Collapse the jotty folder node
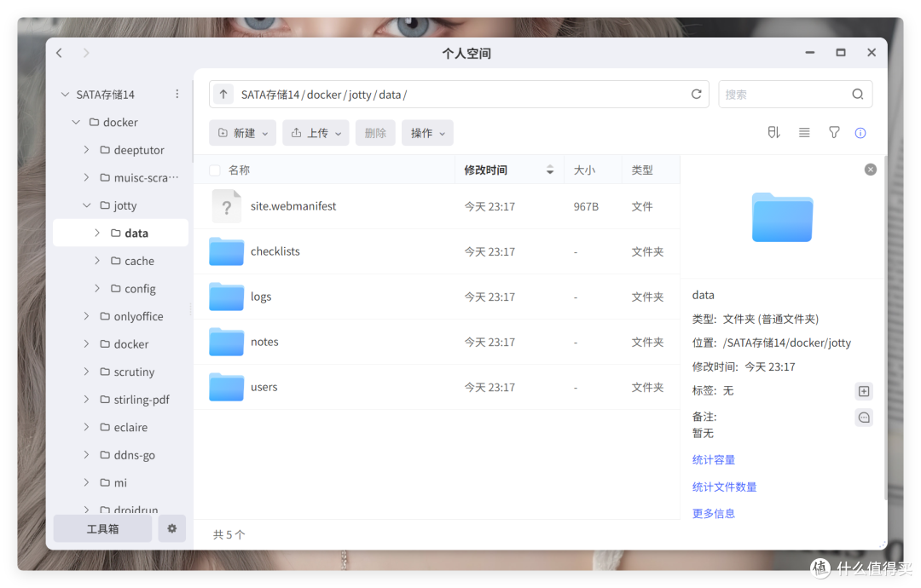 pyautogui.click(x=86, y=205)
